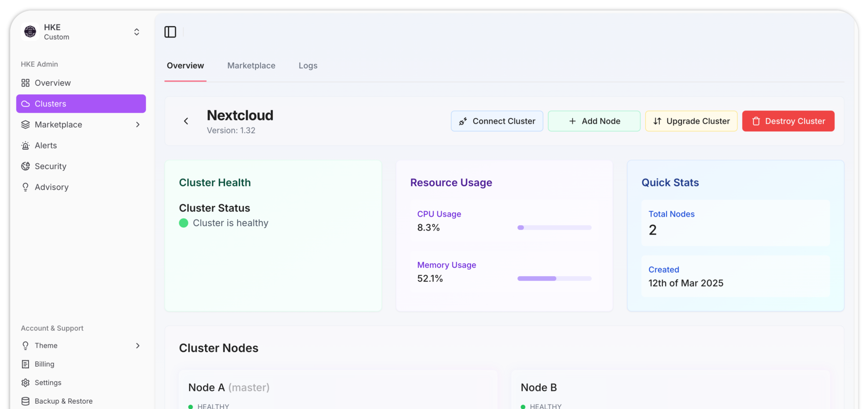The height and width of the screenshot is (409, 868).
Task: Toggle the sidebar panel icon
Action: click(170, 32)
